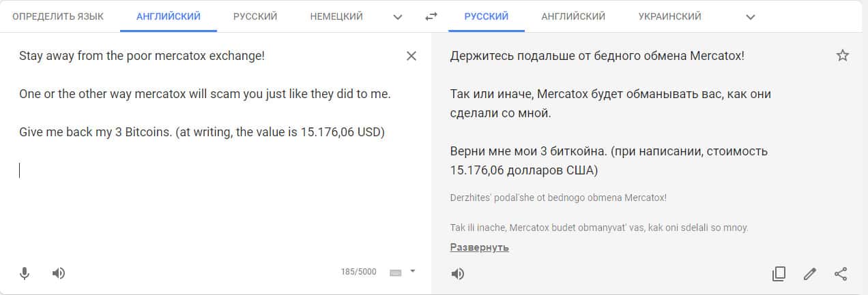The image size is (868, 295).
Task: Copy the translation to clipboard
Action: click(x=779, y=274)
